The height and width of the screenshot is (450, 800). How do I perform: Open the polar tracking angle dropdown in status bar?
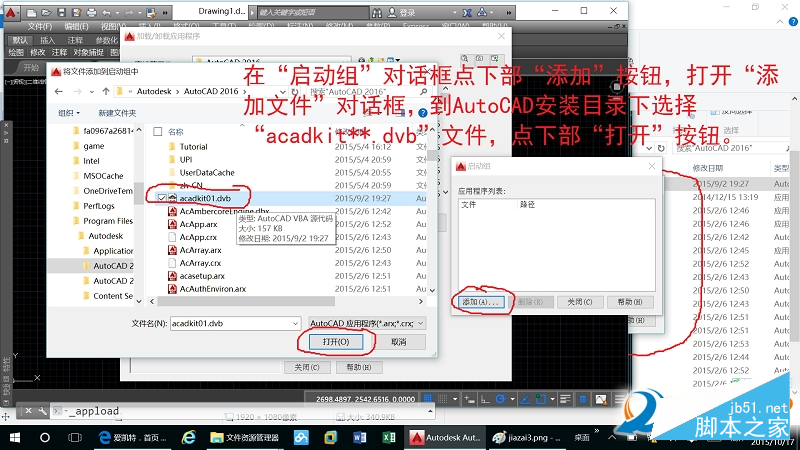[512, 399]
